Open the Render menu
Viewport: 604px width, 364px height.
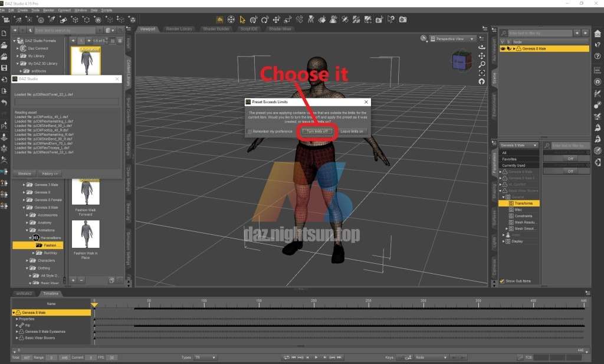click(49, 10)
